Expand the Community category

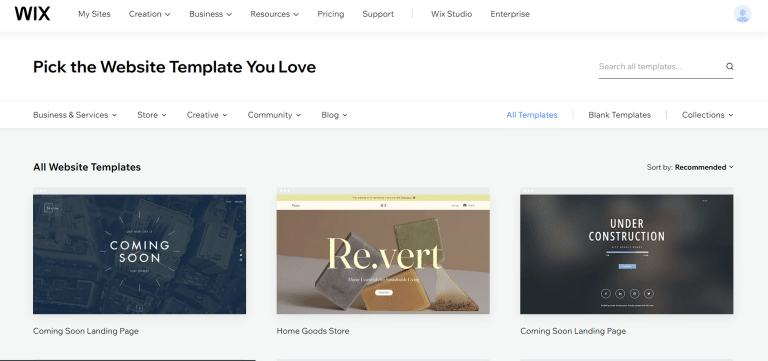click(x=274, y=115)
